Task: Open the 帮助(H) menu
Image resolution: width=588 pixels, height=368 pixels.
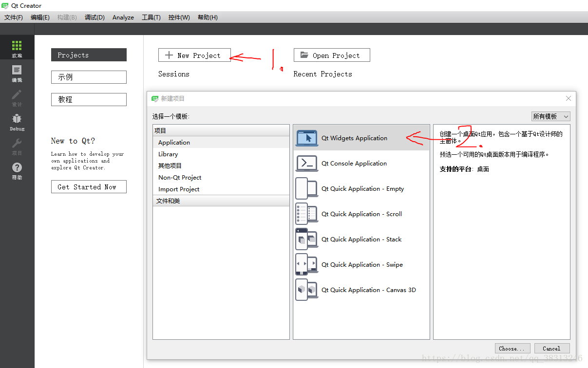Action: click(208, 18)
